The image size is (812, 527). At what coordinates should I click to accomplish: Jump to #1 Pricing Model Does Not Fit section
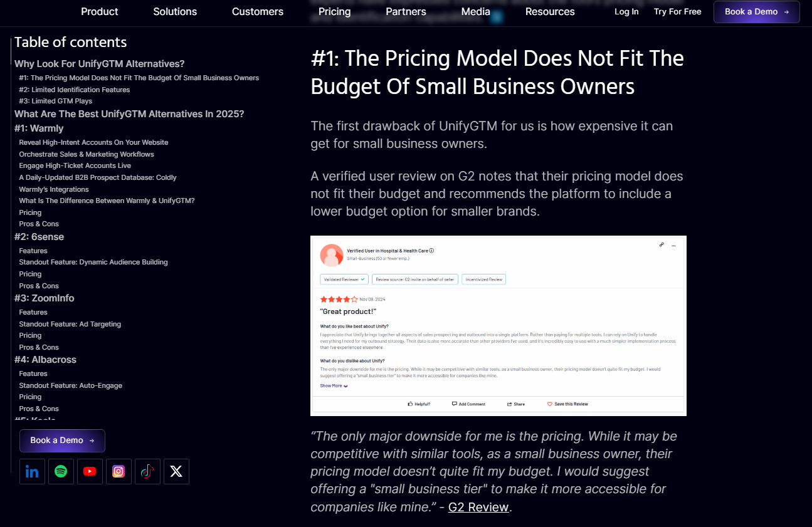[x=139, y=78]
